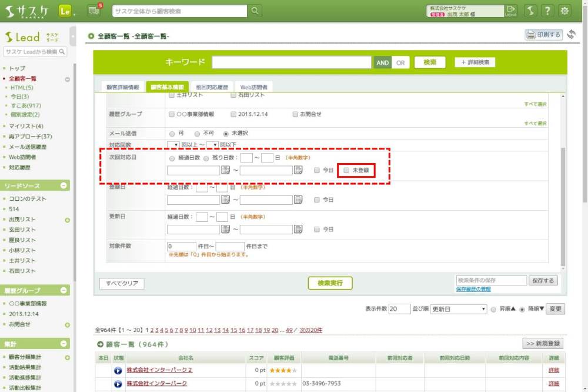Open the settings gear icon
Image resolution: width=588 pixels, height=392 pixels.
click(x=565, y=11)
